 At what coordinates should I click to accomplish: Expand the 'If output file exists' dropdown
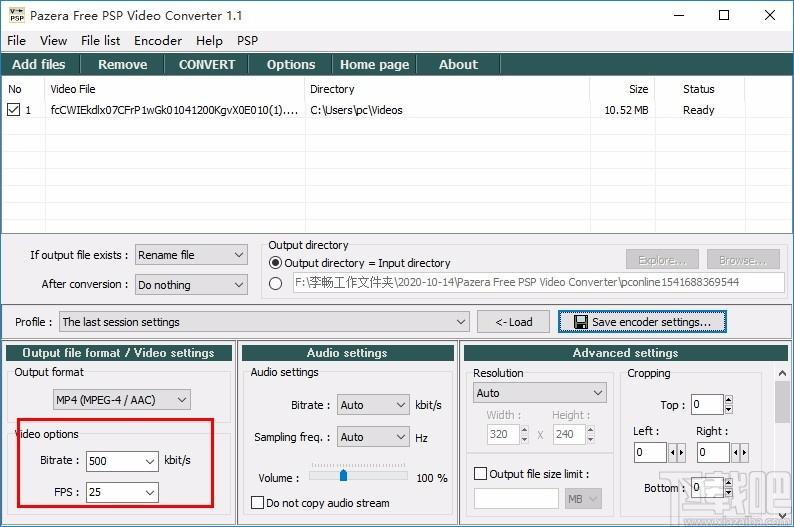191,255
